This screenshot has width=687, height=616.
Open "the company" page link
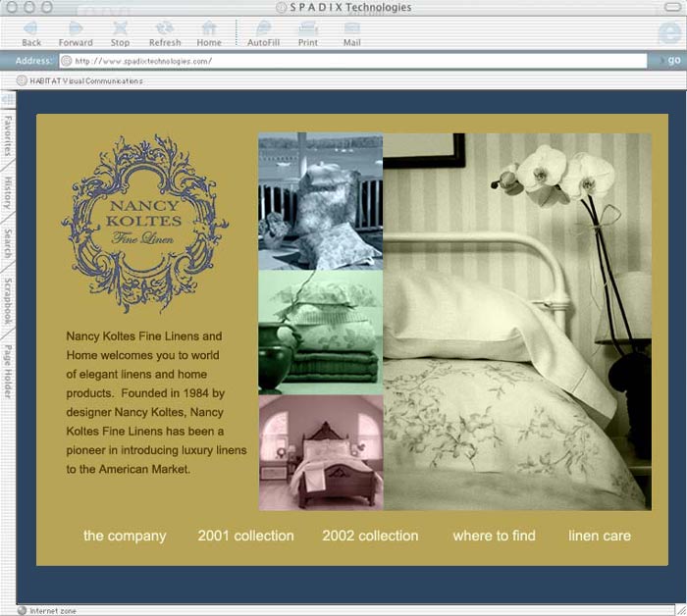point(125,536)
